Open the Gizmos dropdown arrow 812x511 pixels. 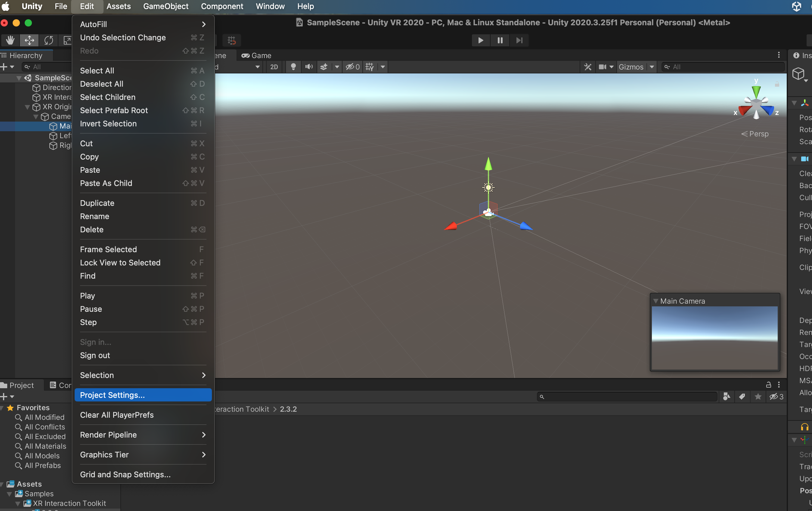click(x=652, y=67)
